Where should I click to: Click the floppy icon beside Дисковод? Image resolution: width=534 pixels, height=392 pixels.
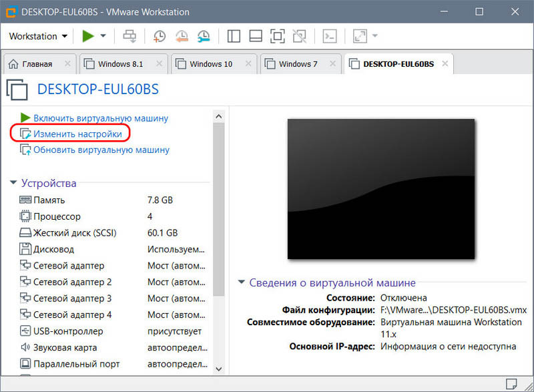(25, 249)
